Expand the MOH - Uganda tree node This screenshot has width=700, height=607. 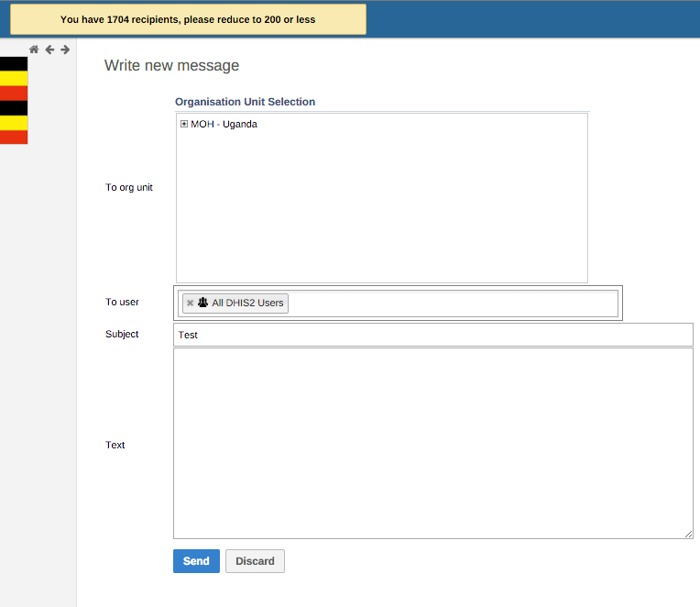pos(184,125)
